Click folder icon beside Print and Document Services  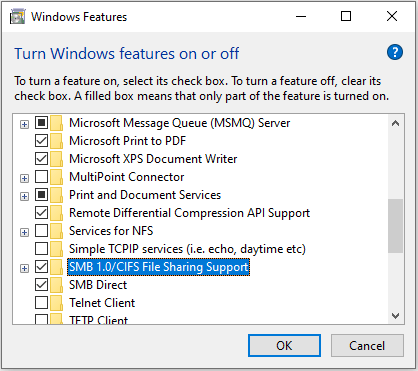pos(57,195)
